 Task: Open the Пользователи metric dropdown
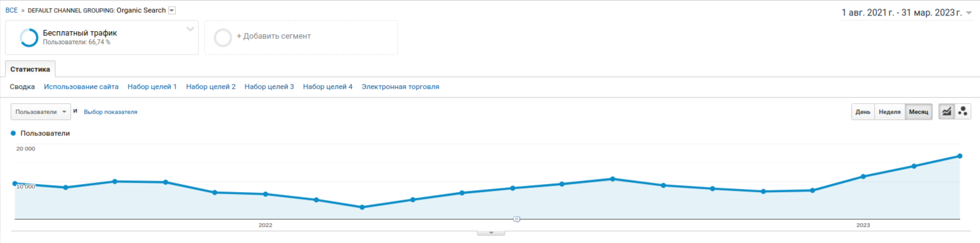pos(40,112)
